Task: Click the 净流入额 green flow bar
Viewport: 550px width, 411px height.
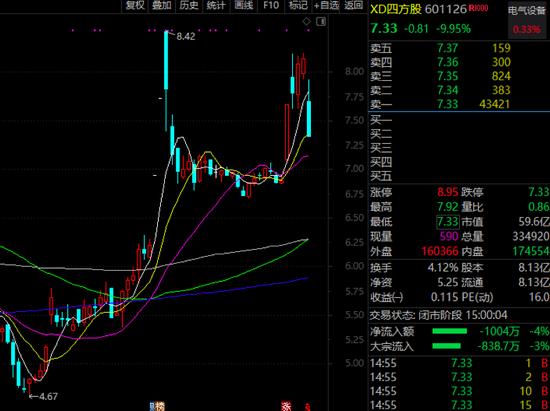Action: 450,331
